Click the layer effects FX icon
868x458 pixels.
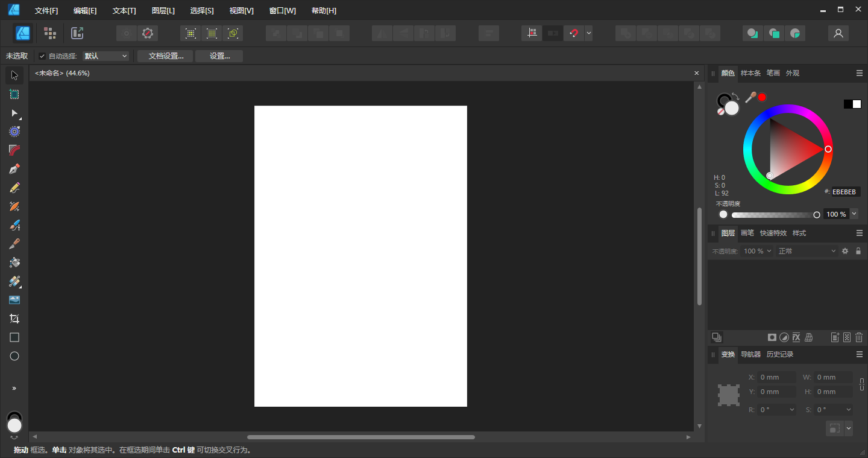(796, 337)
